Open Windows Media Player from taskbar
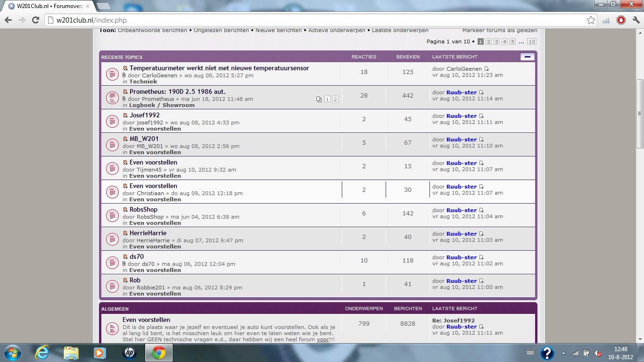 tap(99, 353)
